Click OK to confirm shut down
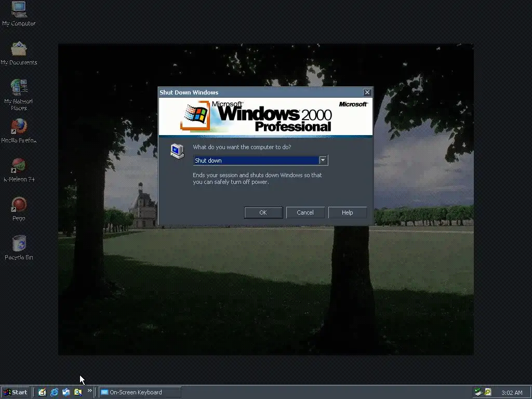This screenshot has width=532, height=399. click(263, 212)
